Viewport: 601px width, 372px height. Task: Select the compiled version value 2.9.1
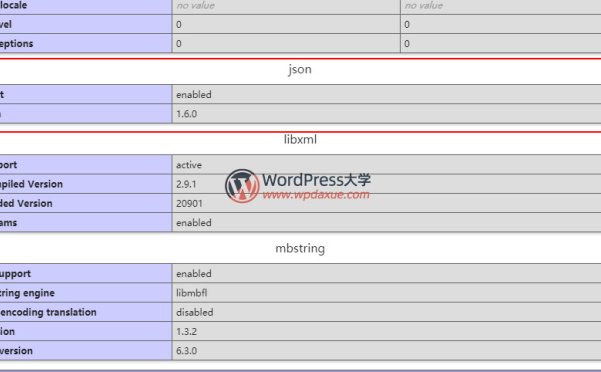coord(186,184)
